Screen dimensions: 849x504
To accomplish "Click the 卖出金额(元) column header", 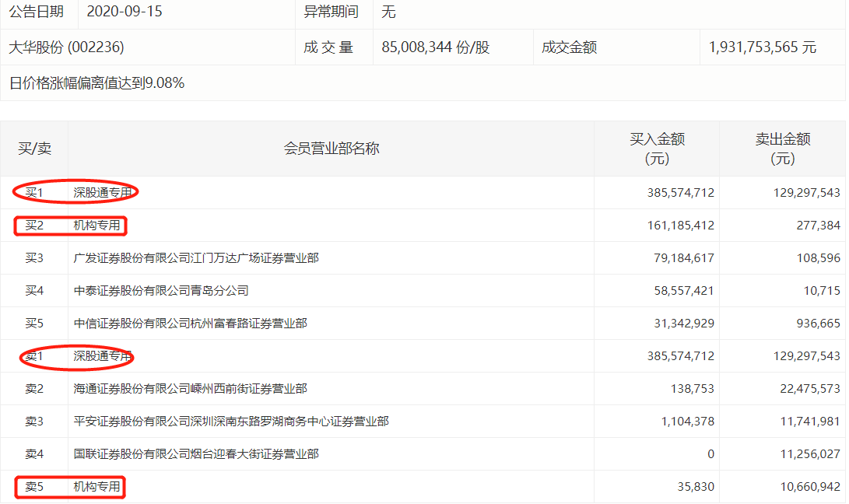I will (x=782, y=149).
